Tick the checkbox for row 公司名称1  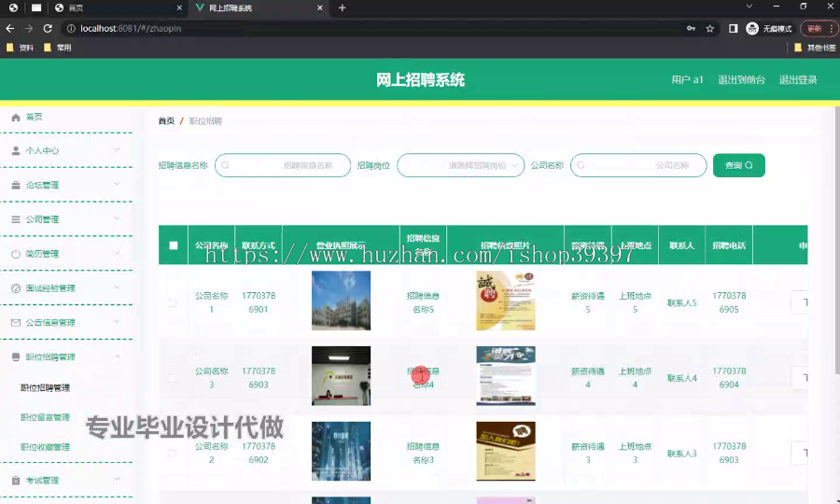173,302
